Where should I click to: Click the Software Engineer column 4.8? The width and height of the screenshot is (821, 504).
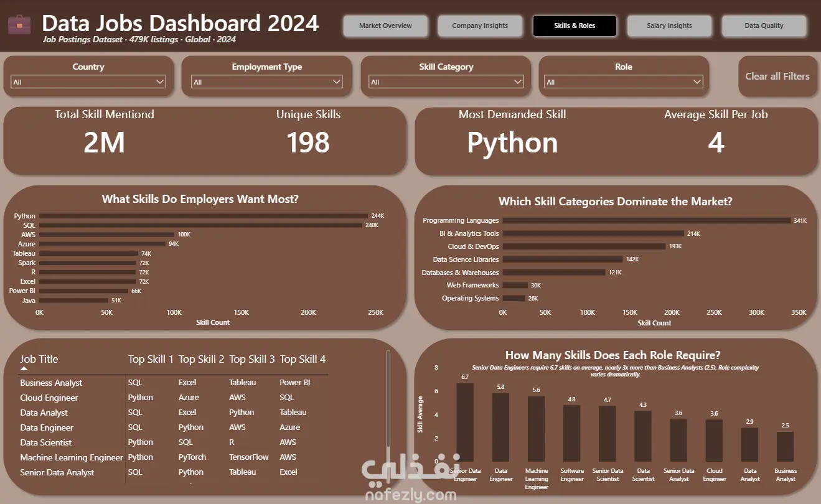pyautogui.click(x=571, y=434)
